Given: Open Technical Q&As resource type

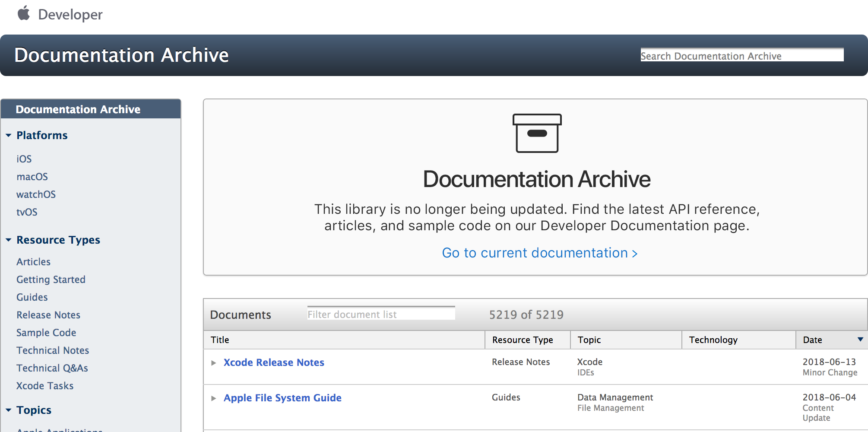Looking at the screenshot, I should pyautogui.click(x=52, y=368).
